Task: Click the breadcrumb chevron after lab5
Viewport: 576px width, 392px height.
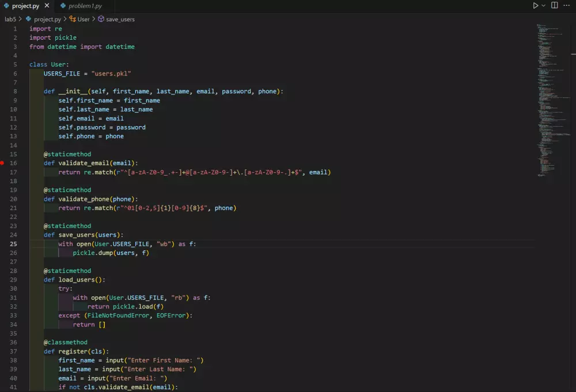Action: tap(20, 19)
